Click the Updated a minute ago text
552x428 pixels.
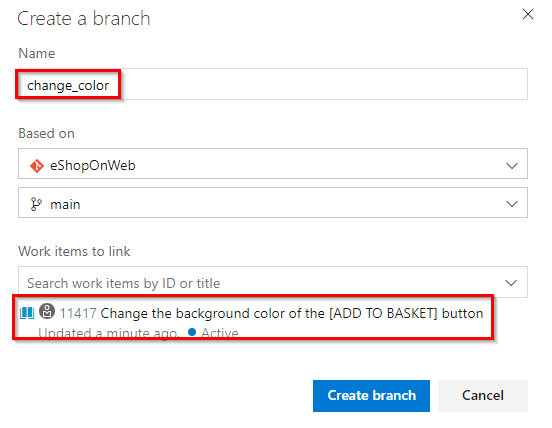[x=109, y=333]
